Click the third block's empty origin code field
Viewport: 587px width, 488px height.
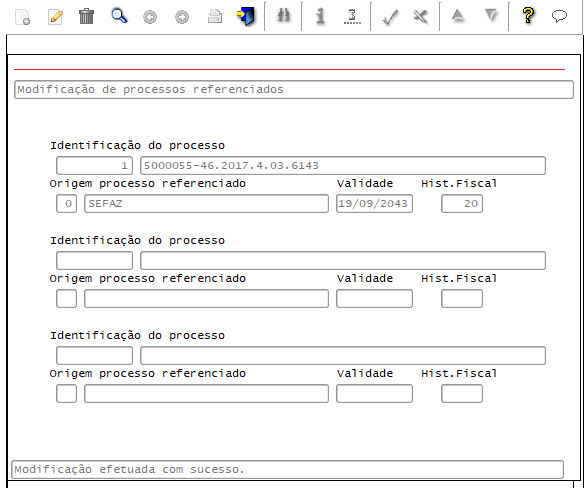coord(67,394)
